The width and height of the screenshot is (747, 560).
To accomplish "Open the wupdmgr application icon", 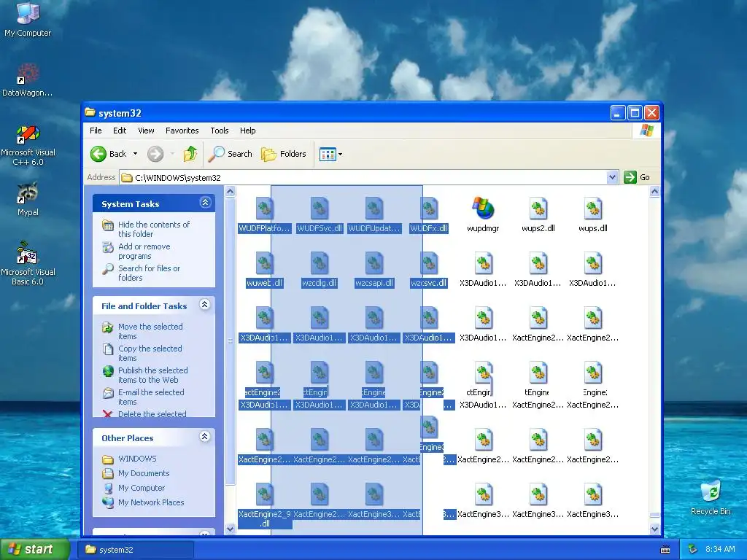I will coord(483,209).
